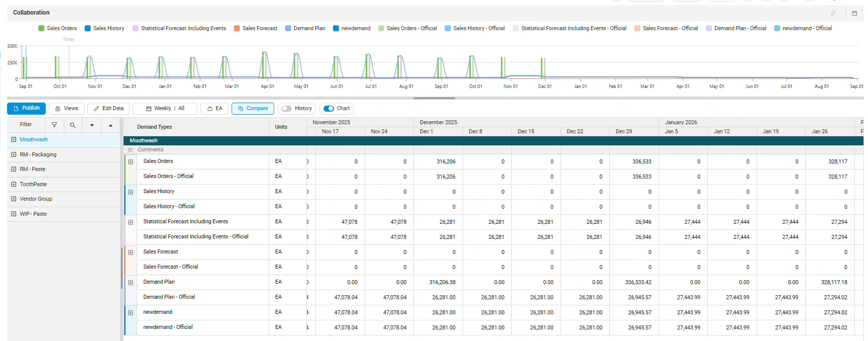868x341 pixels.
Task: Toggle the History switch on
Action: point(286,109)
